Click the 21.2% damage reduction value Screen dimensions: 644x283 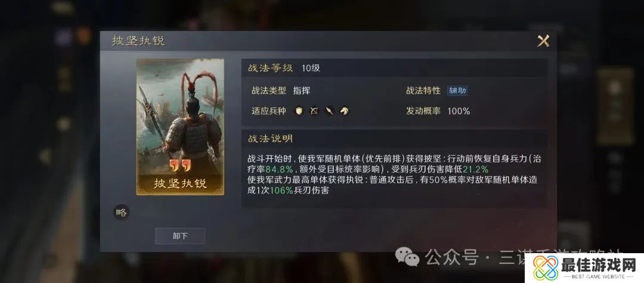[x=476, y=169]
